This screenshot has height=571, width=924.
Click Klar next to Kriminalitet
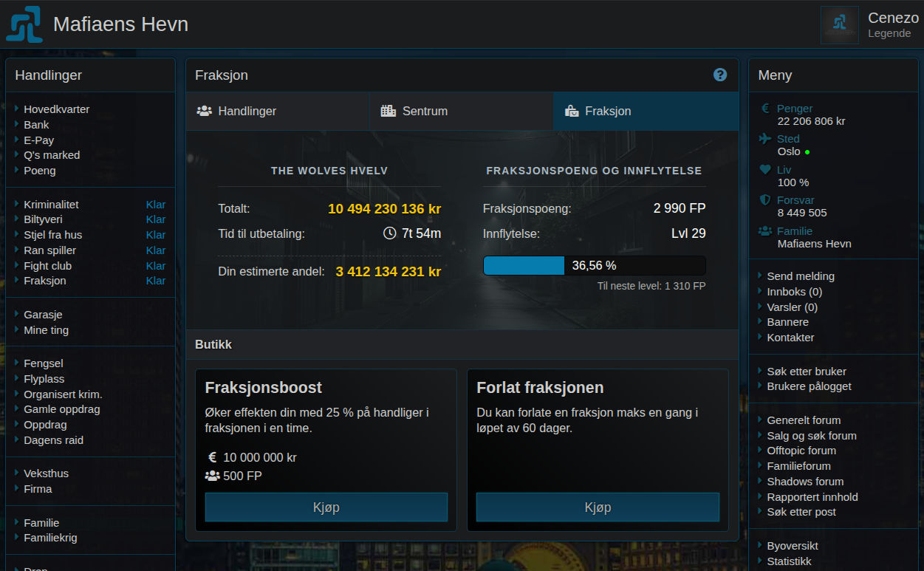click(156, 204)
